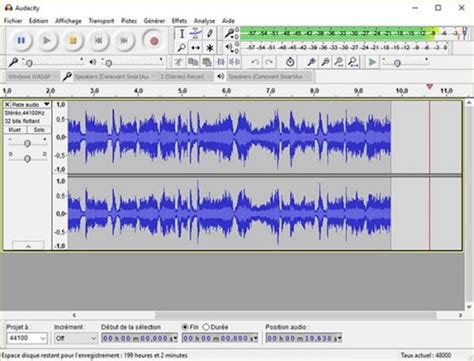Select the Draw pencil tool
Screen dimensions: 474x361
[x=210, y=33]
